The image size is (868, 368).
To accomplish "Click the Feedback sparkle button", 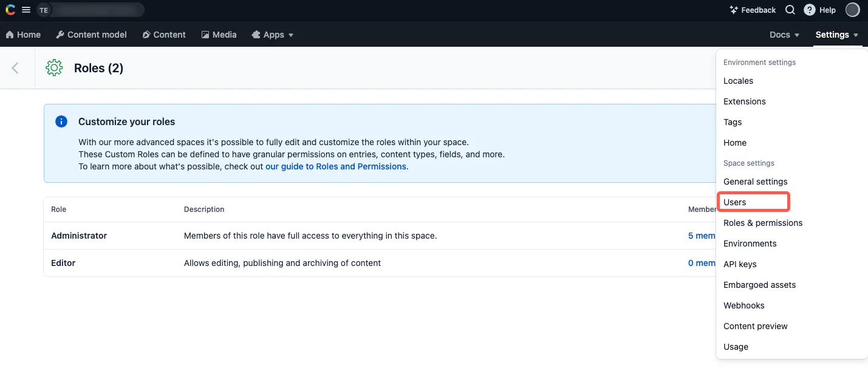I will click(x=753, y=10).
